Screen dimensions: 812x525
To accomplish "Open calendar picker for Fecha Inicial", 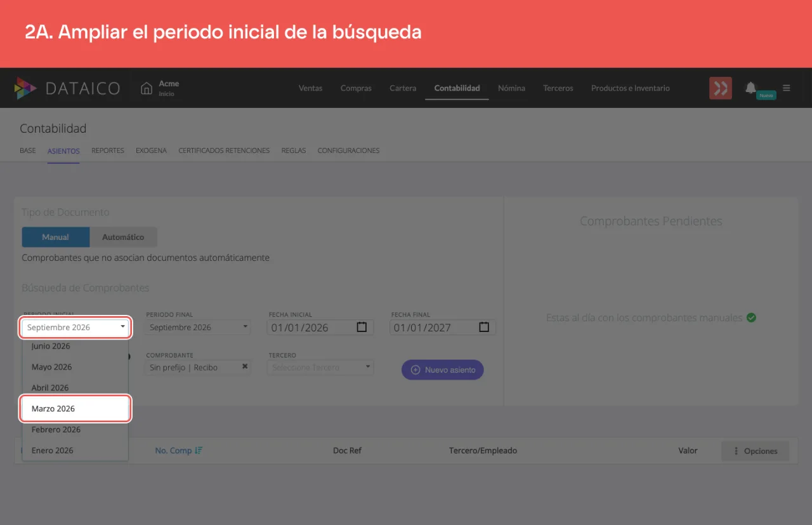I will (362, 328).
